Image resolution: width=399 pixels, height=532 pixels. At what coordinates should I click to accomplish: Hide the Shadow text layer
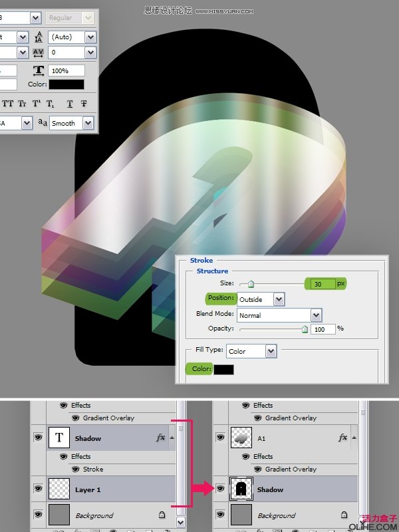38,438
